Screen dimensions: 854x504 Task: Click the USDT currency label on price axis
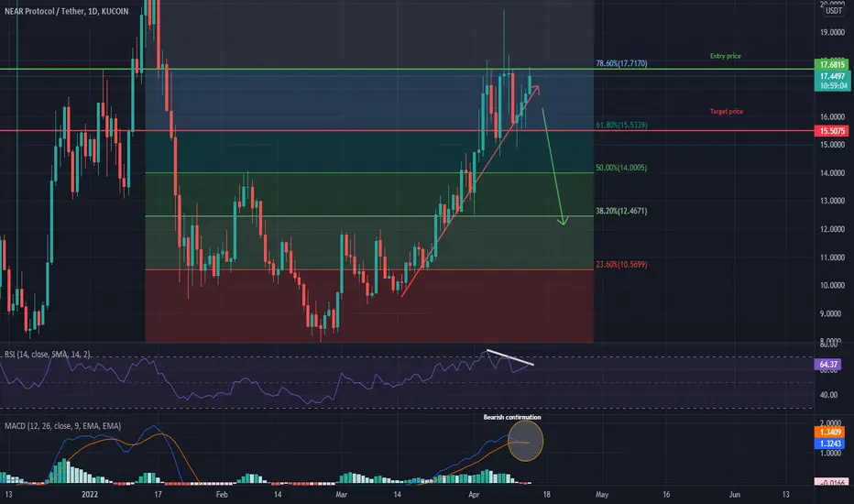click(x=833, y=11)
